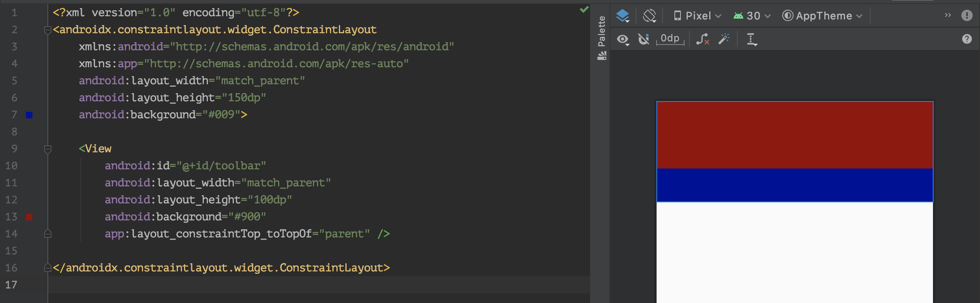Click the "@+id/toolbar" id value

pyautogui.click(x=221, y=166)
